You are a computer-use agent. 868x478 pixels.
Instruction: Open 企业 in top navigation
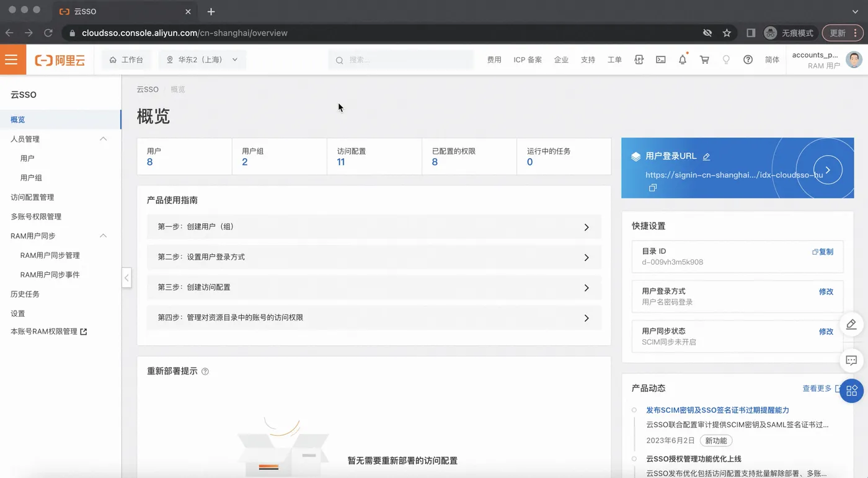click(561, 60)
